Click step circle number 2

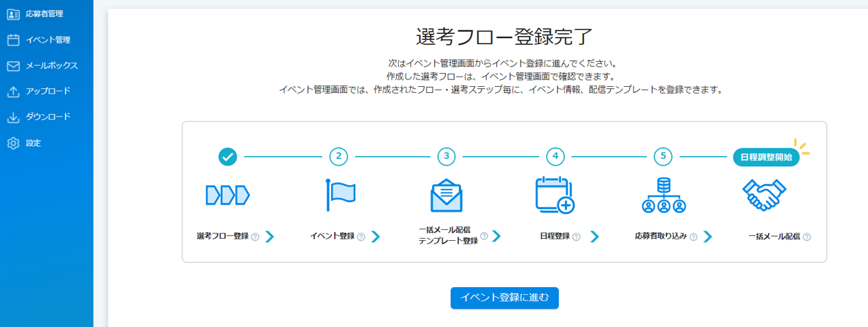click(x=338, y=157)
